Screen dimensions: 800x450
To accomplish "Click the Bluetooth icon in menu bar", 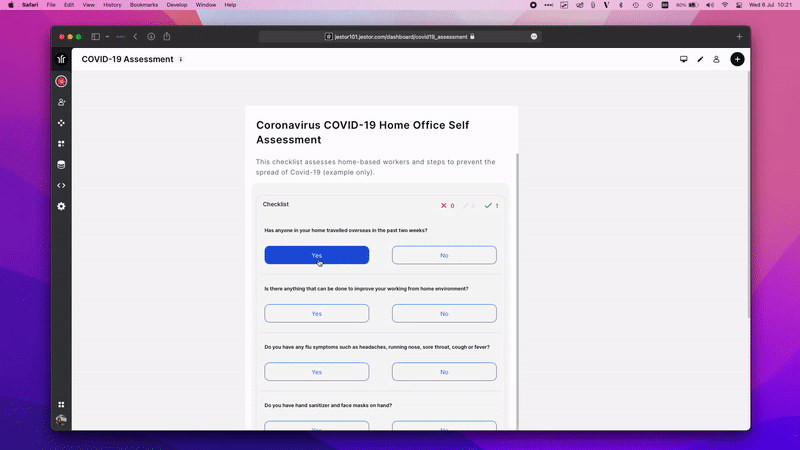I will click(621, 5).
